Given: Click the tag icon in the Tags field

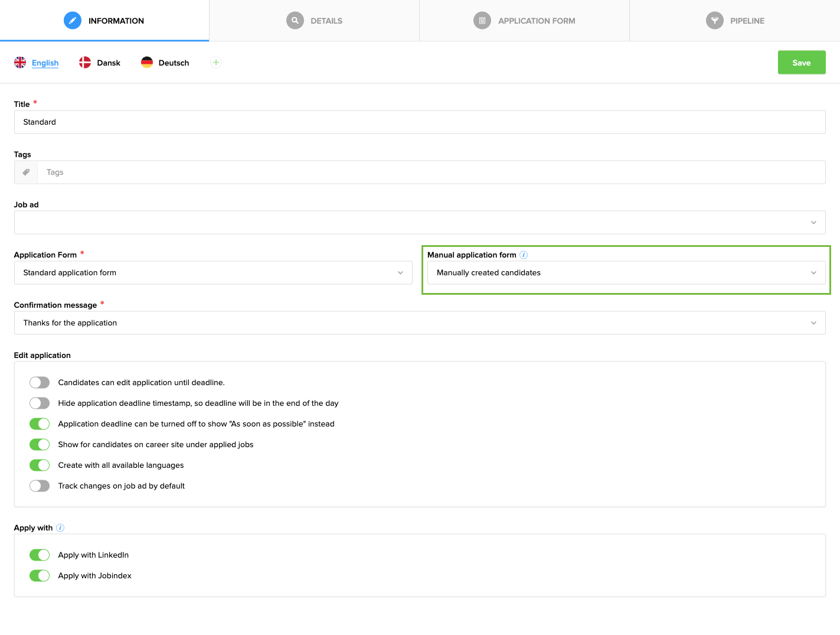Looking at the screenshot, I should tap(25, 172).
